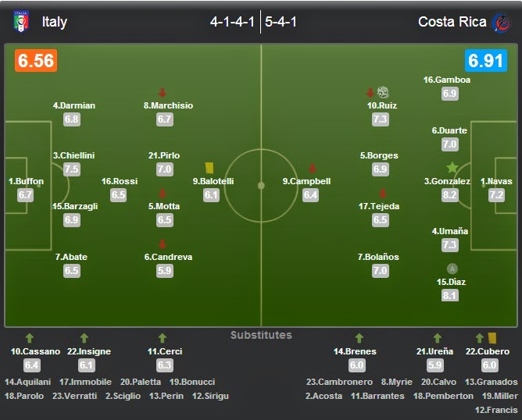Open player 21.Pirlo on the pitch

(164, 155)
